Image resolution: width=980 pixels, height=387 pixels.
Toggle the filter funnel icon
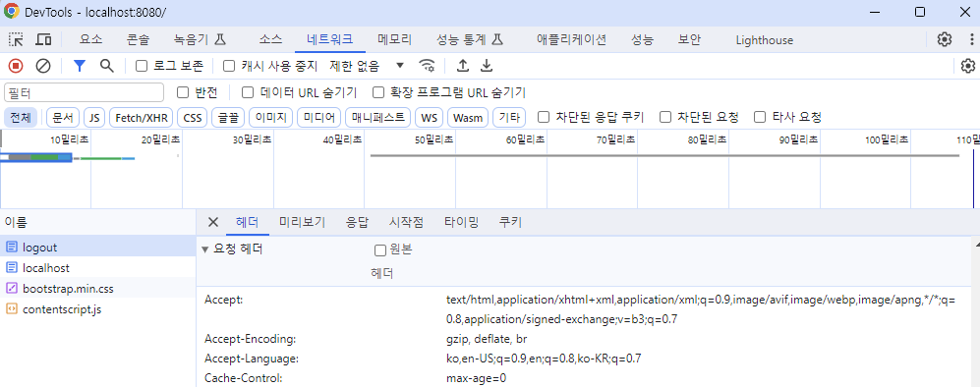(x=79, y=66)
